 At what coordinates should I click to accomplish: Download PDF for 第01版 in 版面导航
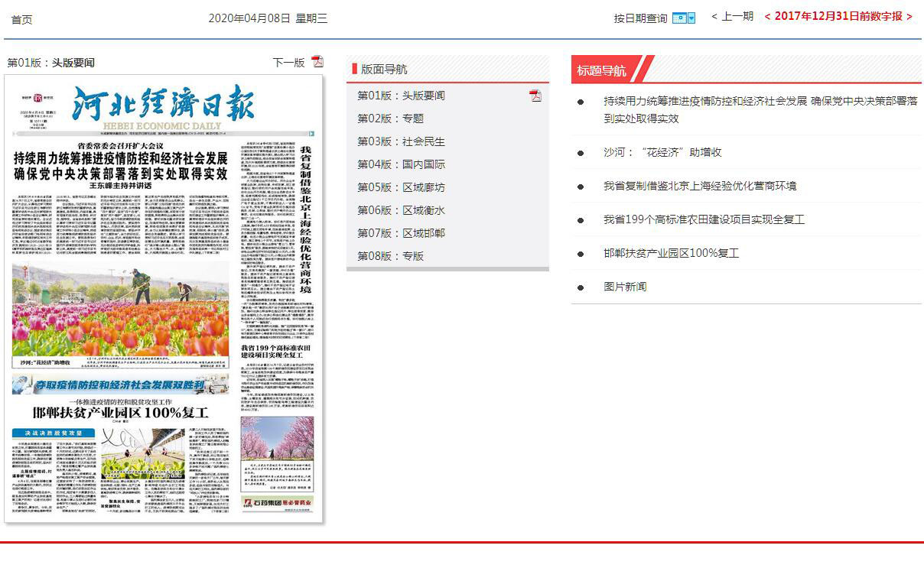535,96
